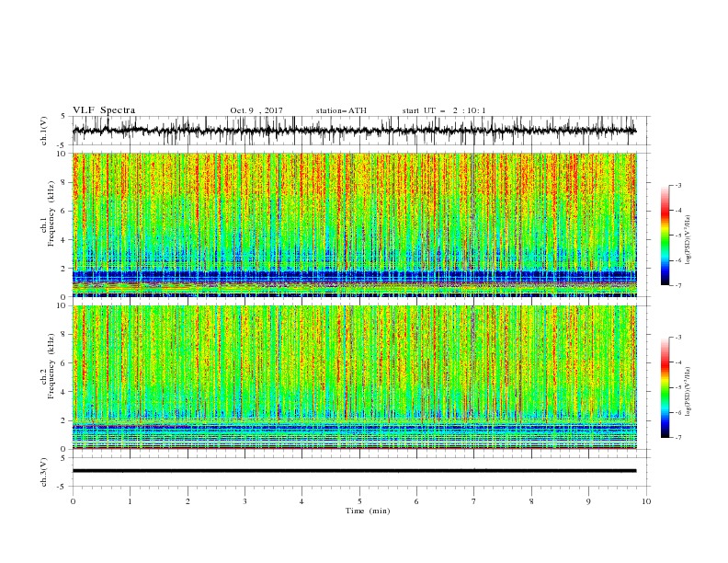Click the "8" tick on the Time axis

531,501
